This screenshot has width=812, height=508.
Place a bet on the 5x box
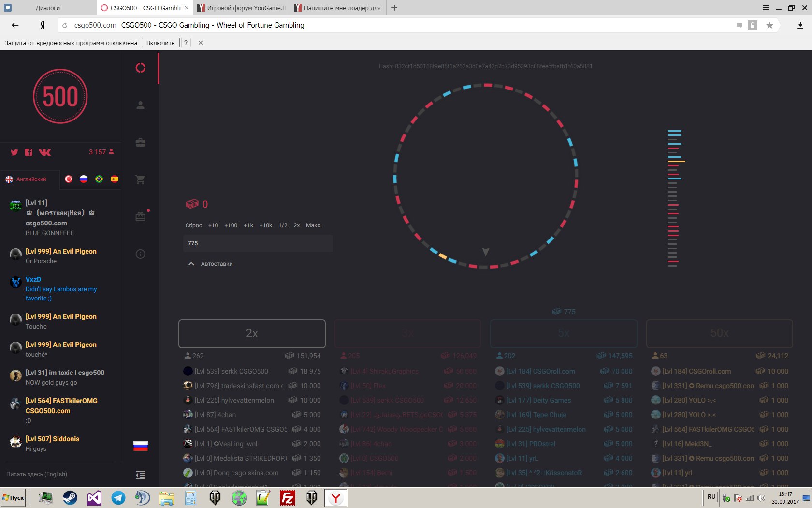[x=564, y=333]
